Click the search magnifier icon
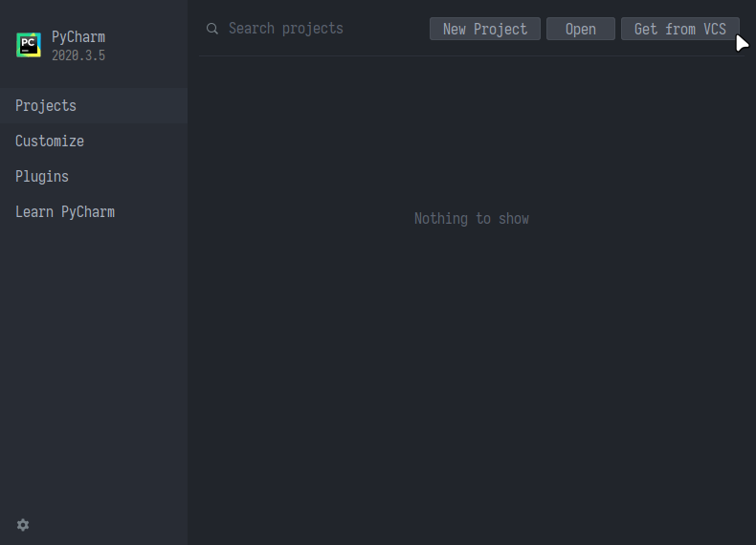This screenshot has width=756, height=545. [212, 29]
